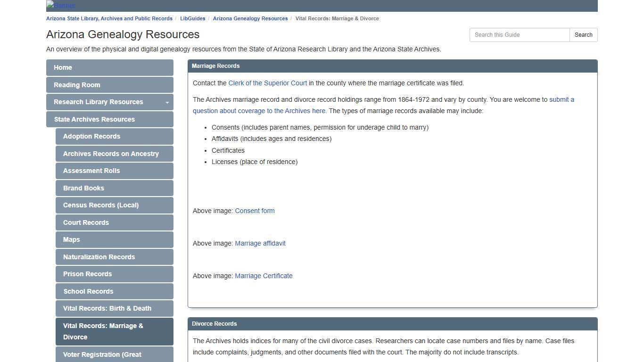The width and height of the screenshot is (644, 362).
Task: Follow the Clerk of the Superior Court link
Action: (267, 83)
